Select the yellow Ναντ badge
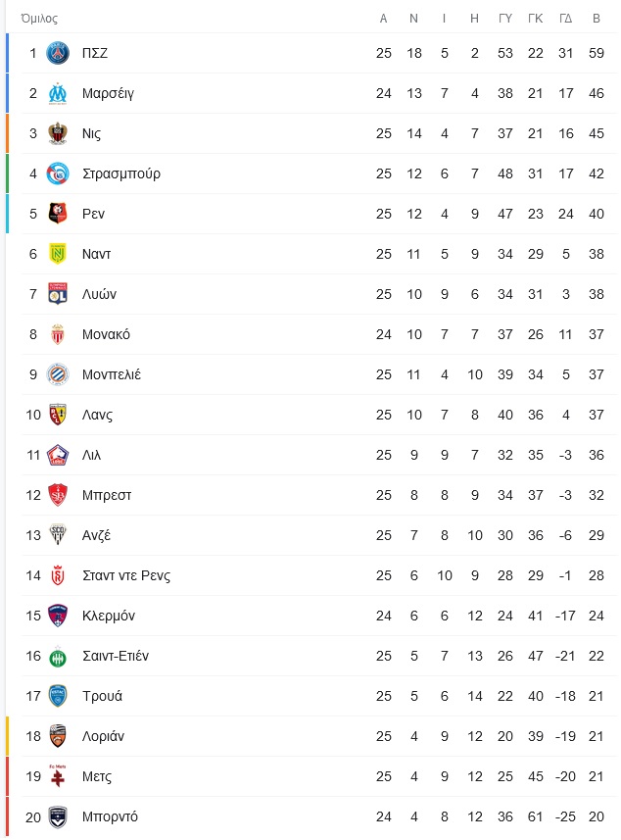The image size is (621, 840). coord(57,254)
